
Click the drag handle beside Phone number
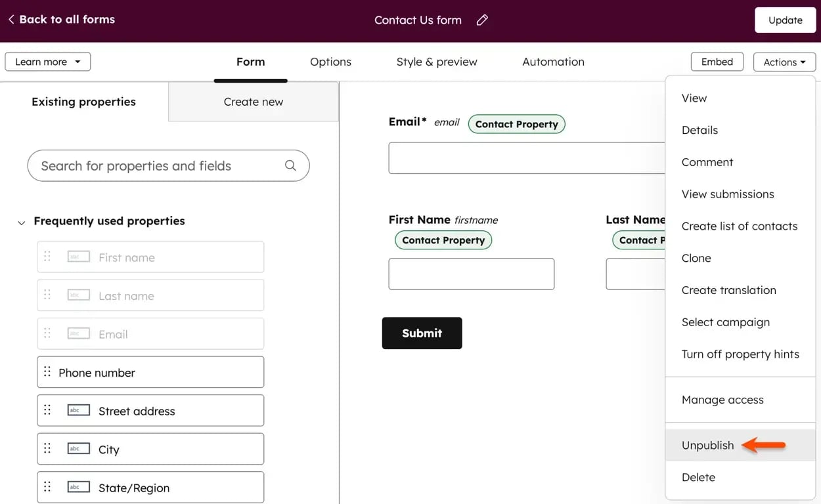47,371
